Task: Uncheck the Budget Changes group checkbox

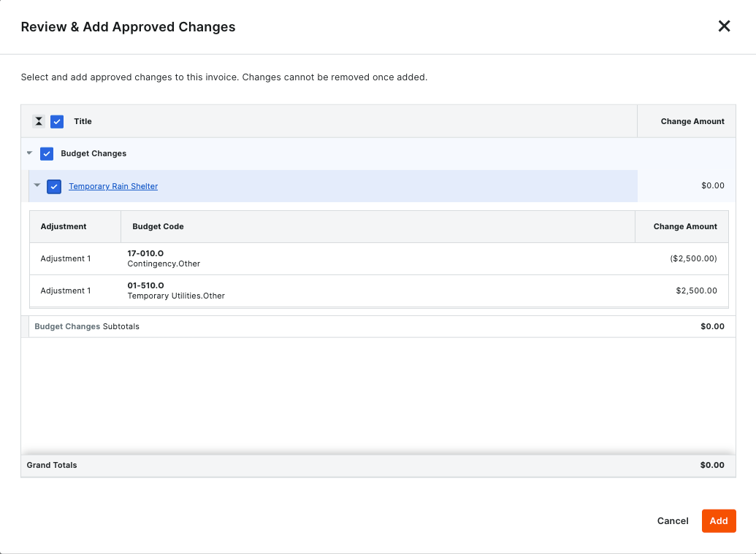Action: pos(47,154)
